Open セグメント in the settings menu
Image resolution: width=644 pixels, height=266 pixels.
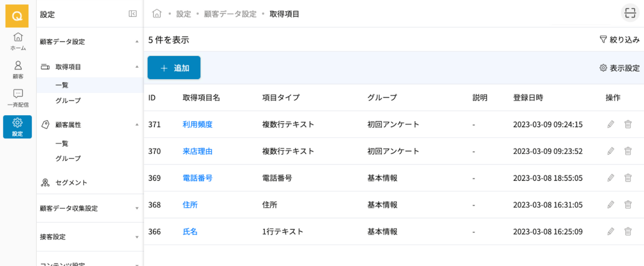point(71,183)
